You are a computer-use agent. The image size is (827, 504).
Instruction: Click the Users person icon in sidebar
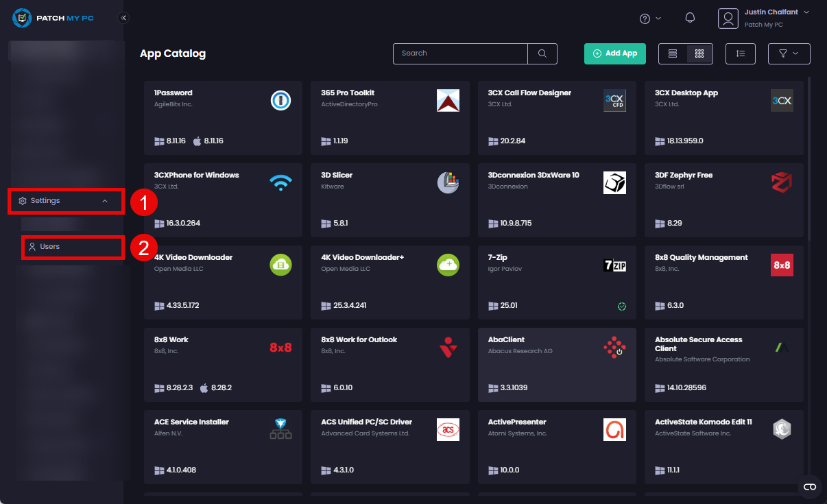(32, 247)
